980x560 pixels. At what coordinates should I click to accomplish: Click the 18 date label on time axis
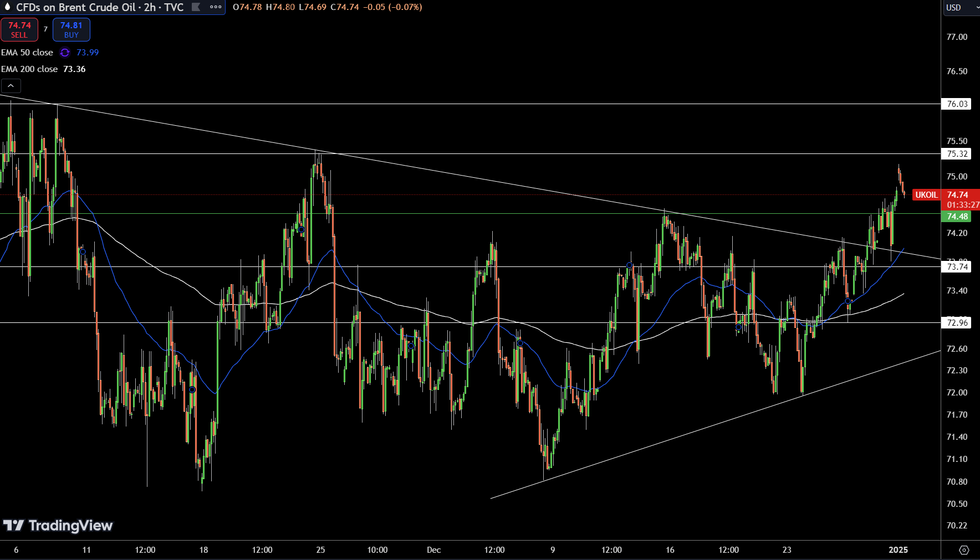click(x=203, y=550)
